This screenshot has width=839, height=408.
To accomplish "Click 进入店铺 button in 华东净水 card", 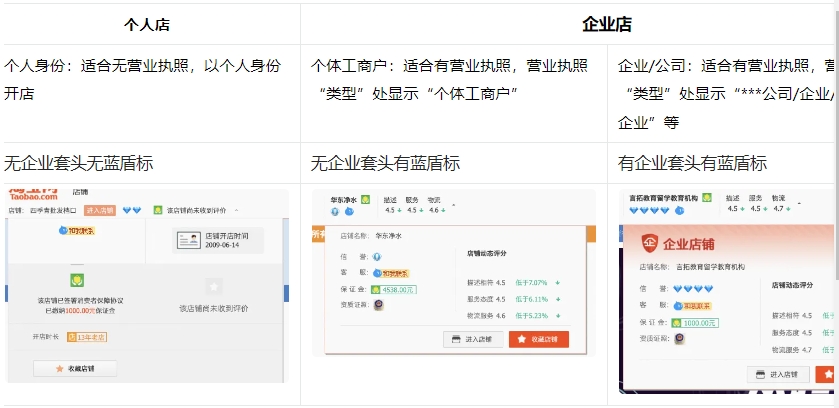I will [x=473, y=340].
